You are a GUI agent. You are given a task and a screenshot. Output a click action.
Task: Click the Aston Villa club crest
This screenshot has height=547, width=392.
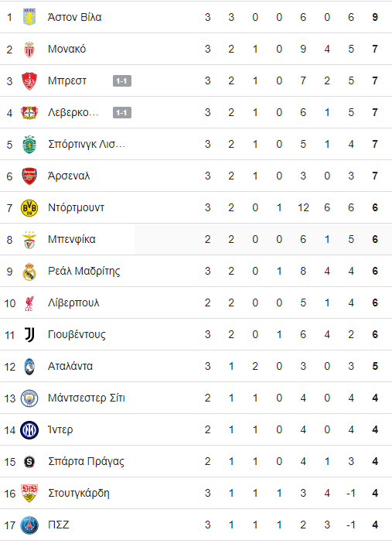pyautogui.click(x=29, y=17)
